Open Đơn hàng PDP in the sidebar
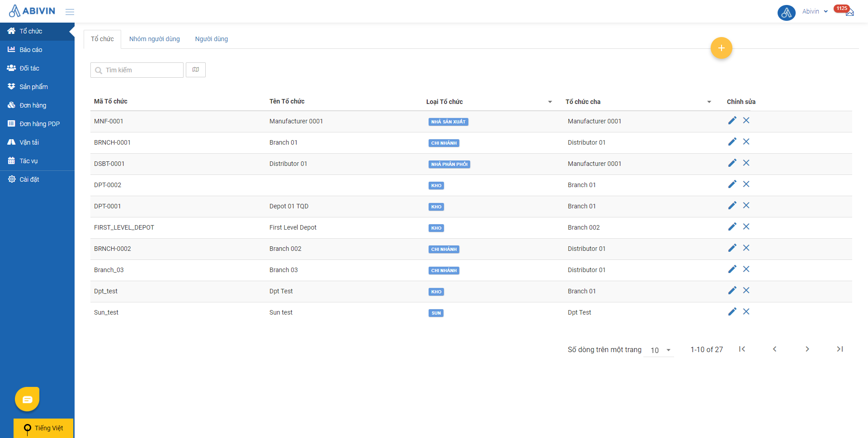The image size is (868, 438). tap(37, 124)
